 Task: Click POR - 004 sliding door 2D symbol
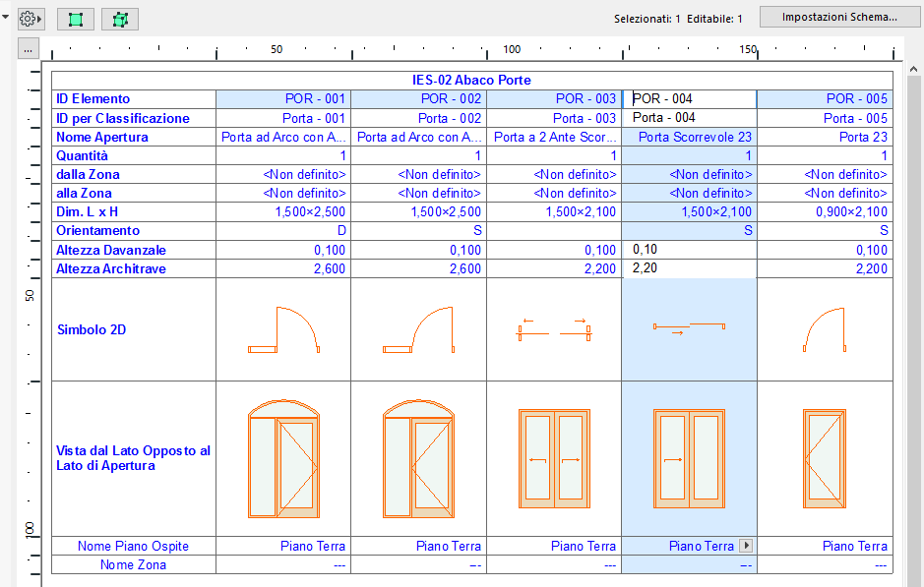pos(690,328)
